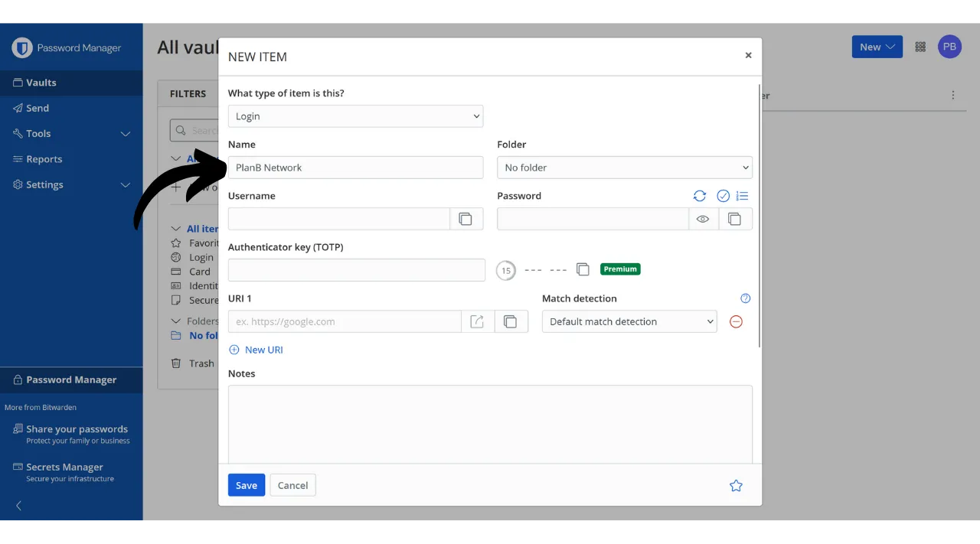Open the item type dropdown showing Login
Screen dimensions: 980x544
355,116
